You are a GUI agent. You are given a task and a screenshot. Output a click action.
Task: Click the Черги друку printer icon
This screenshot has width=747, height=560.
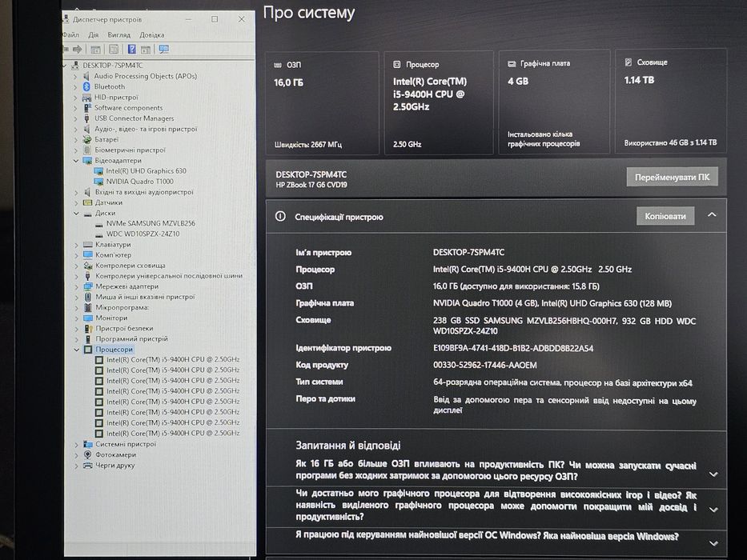pos(87,466)
